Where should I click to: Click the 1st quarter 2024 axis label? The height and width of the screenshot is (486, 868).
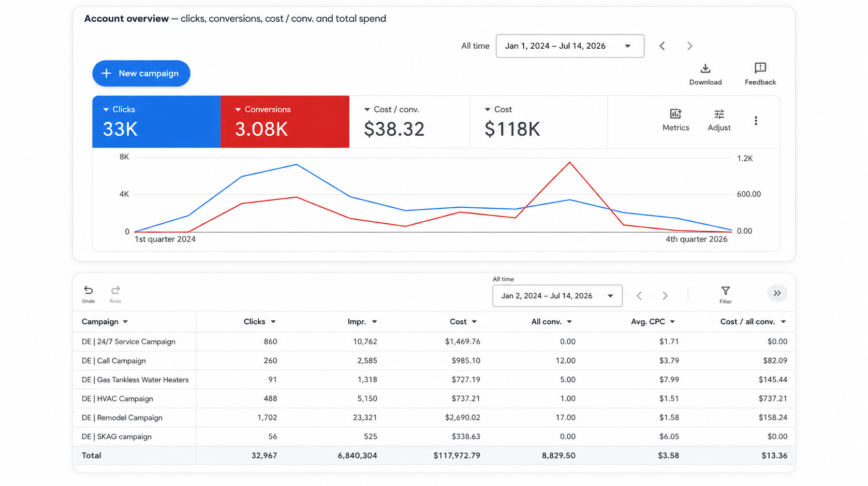click(165, 239)
